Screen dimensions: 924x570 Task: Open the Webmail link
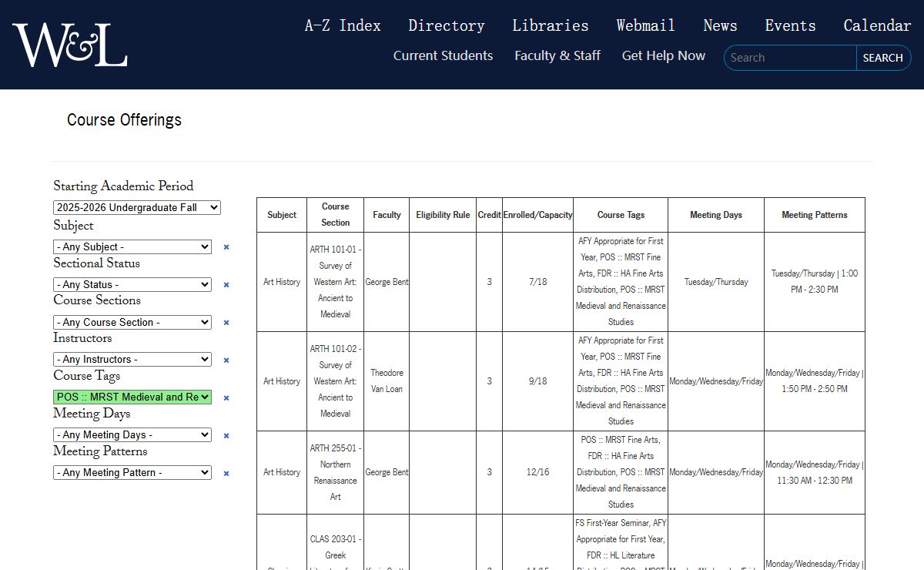click(x=646, y=25)
